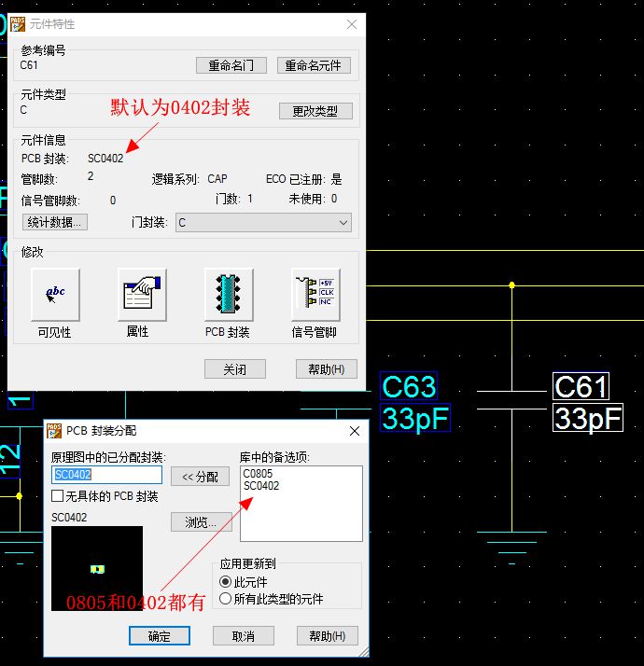The width and height of the screenshot is (644, 666).
Task: Click 帮助(H) in PCB 封装分配 dialog
Action: pyautogui.click(x=327, y=636)
